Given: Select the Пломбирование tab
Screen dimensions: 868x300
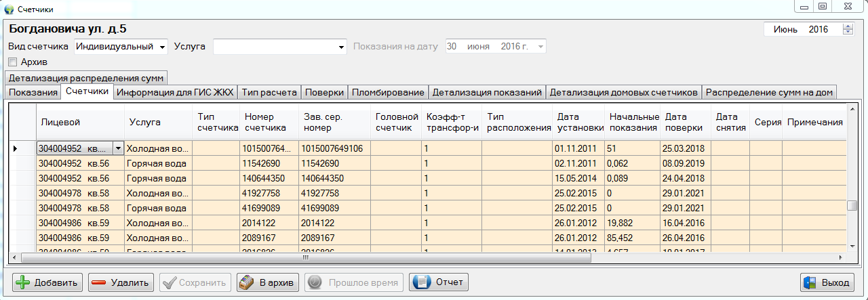Looking at the screenshot, I should pos(389,92).
